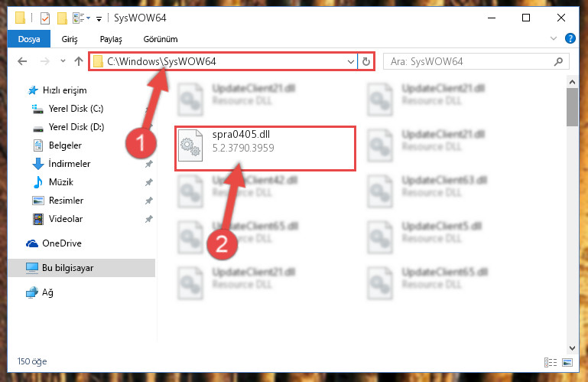Toggle the pin next to Müzik

click(x=149, y=182)
